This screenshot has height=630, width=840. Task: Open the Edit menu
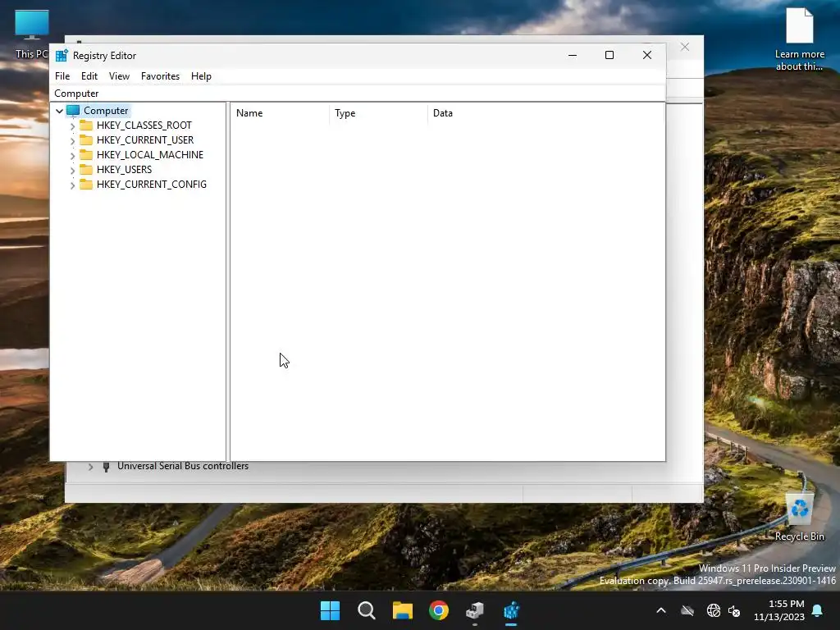pyautogui.click(x=89, y=76)
